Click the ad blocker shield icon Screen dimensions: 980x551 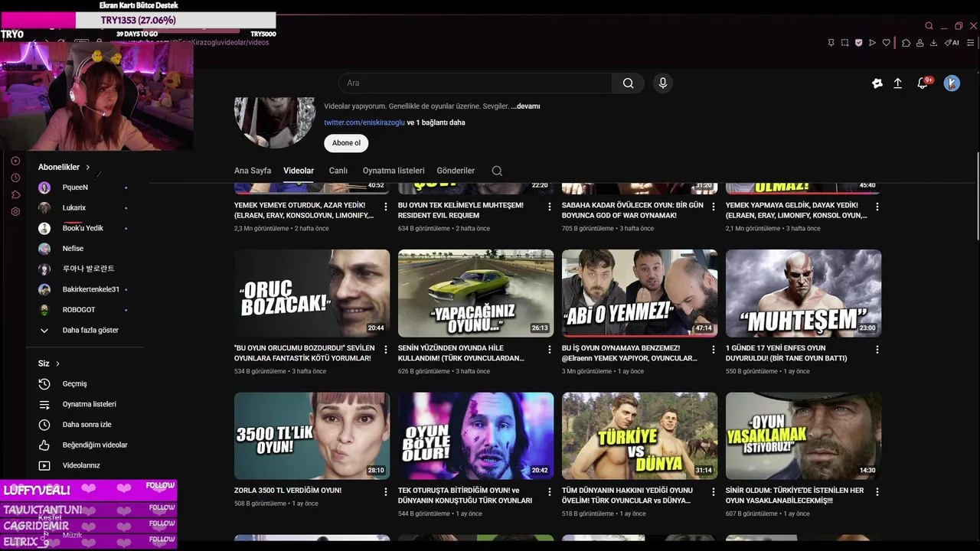[x=858, y=43]
